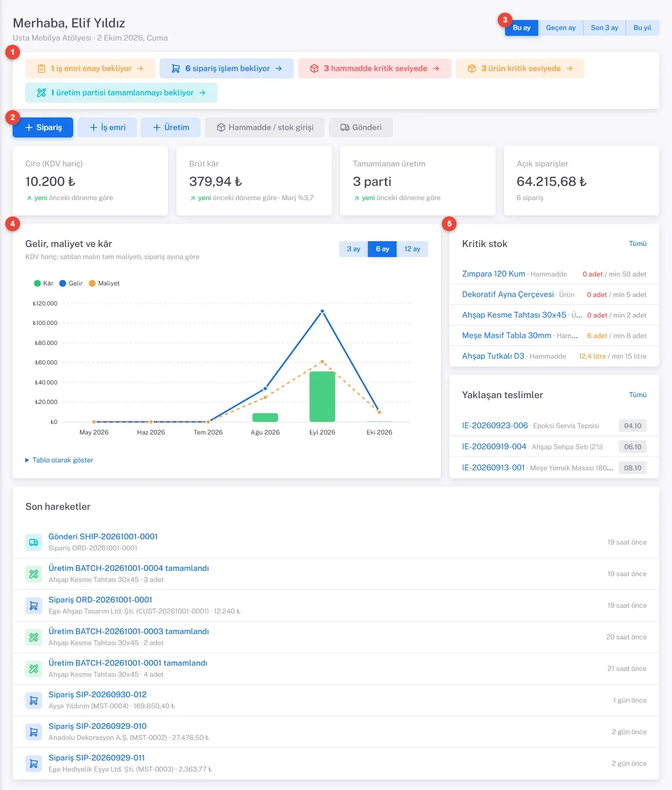Screen dimensions: 672x790
Task: Click the tools icon in the üretim partisi alert
Action: pos(42,93)
